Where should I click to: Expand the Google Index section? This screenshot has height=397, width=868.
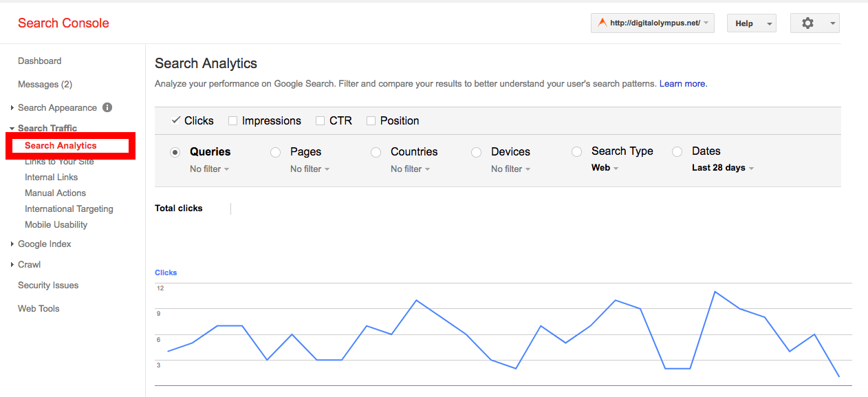point(45,244)
